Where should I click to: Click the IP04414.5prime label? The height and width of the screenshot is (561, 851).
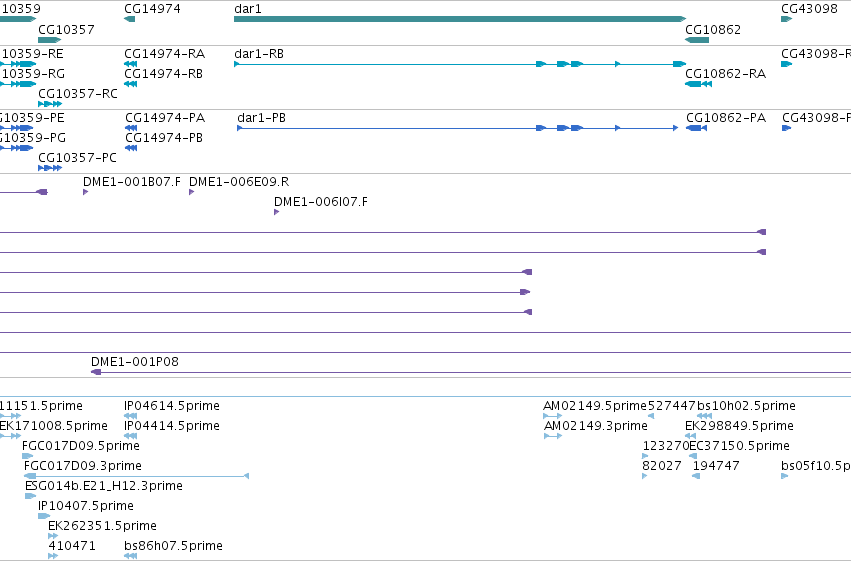point(172,426)
